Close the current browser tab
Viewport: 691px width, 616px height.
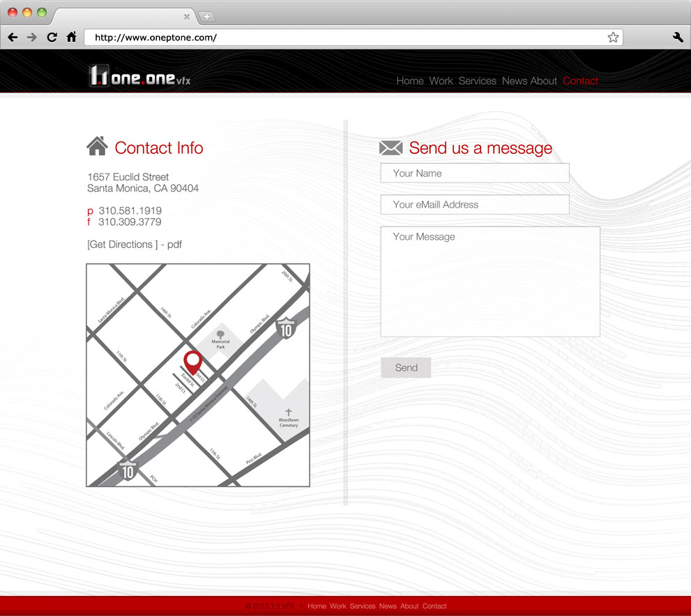tap(186, 17)
